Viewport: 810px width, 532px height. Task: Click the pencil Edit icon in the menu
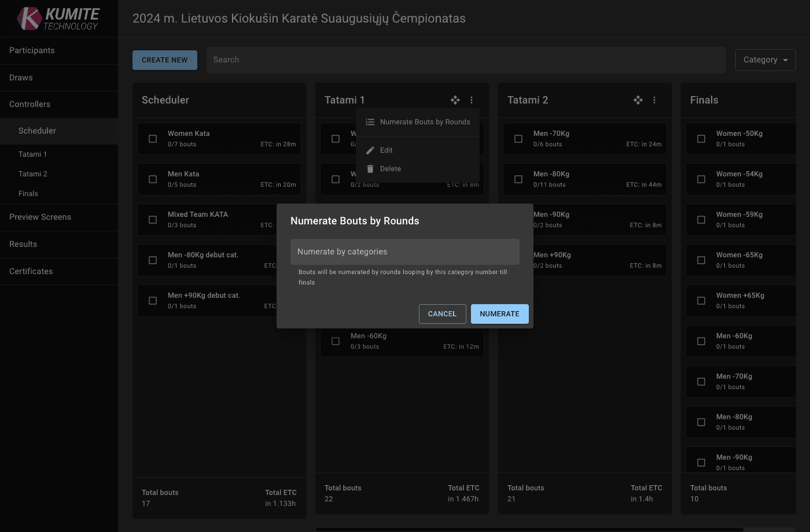click(x=370, y=150)
